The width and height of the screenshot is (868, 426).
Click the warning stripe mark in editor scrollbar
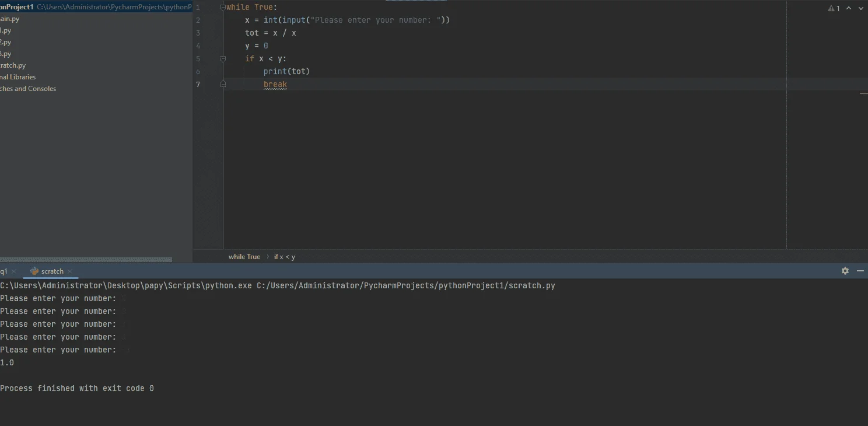coord(863,93)
